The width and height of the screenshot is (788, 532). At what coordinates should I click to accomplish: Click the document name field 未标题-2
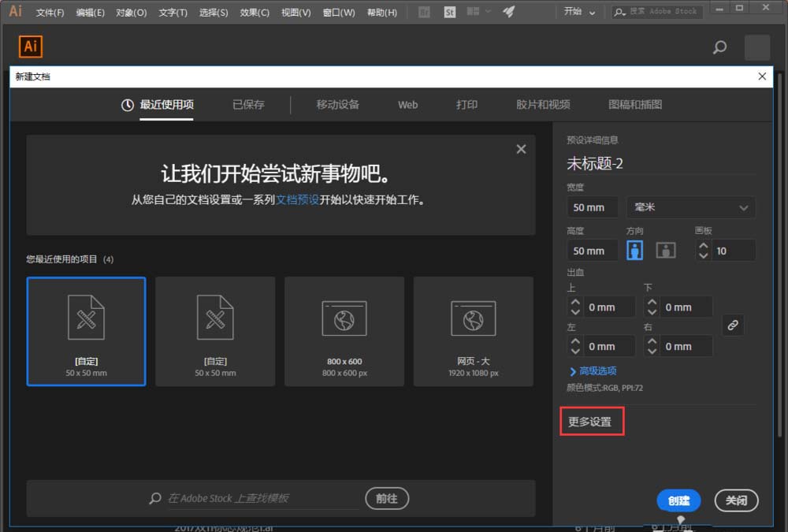click(660, 163)
